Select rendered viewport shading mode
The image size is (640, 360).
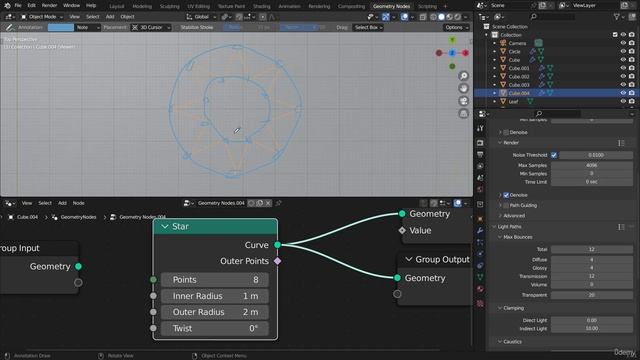458,17
